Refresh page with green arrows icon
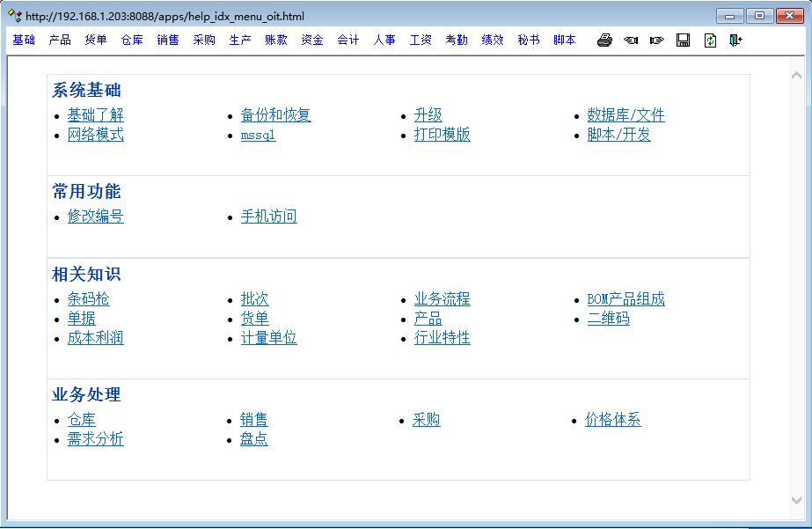 710,40
